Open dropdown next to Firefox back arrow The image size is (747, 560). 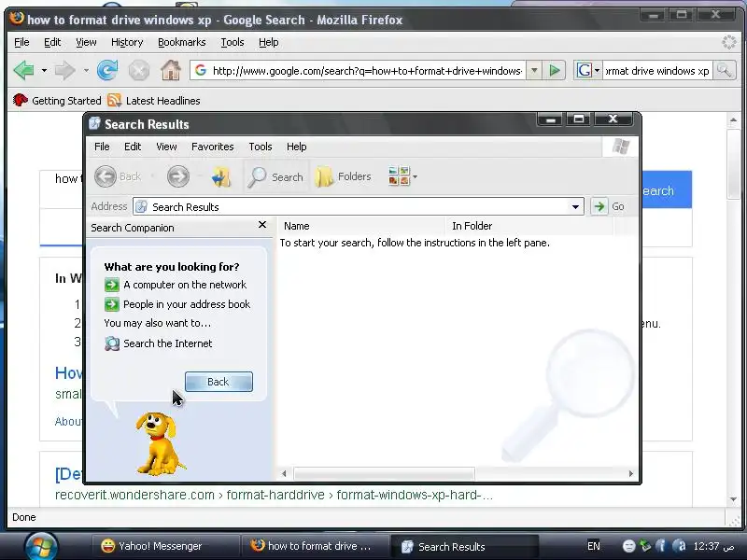(x=44, y=71)
